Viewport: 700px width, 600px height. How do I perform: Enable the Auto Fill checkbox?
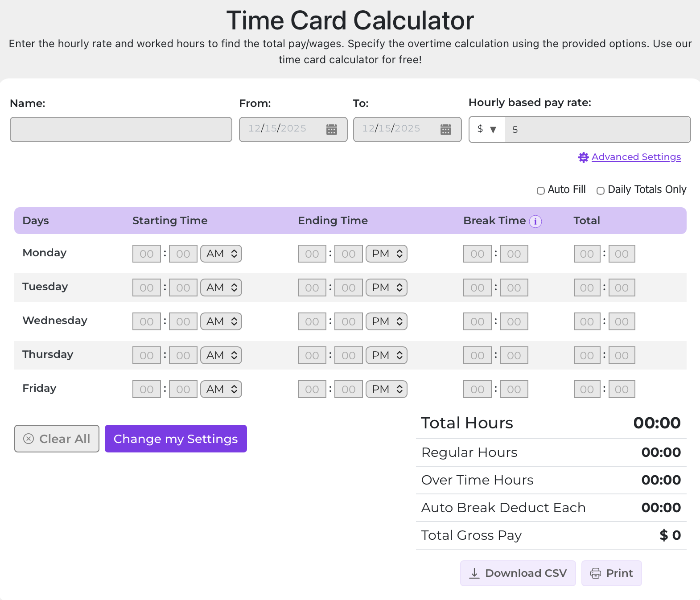540,191
